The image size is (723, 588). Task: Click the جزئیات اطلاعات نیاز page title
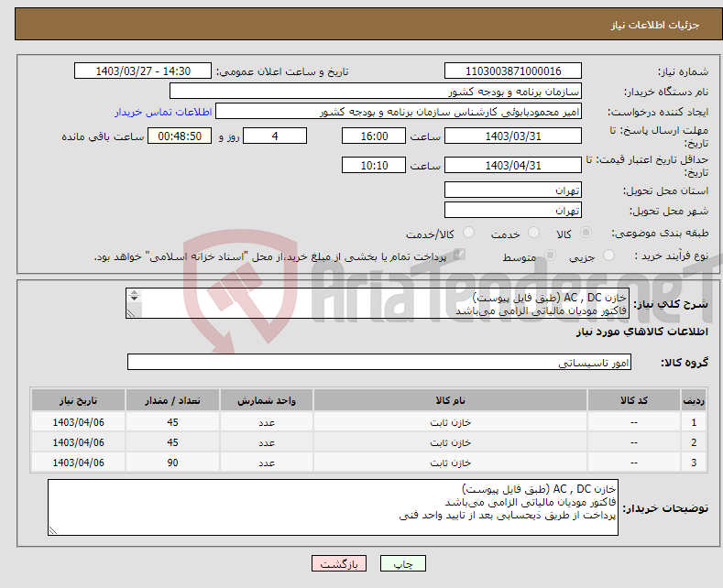[x=655, y=25]
